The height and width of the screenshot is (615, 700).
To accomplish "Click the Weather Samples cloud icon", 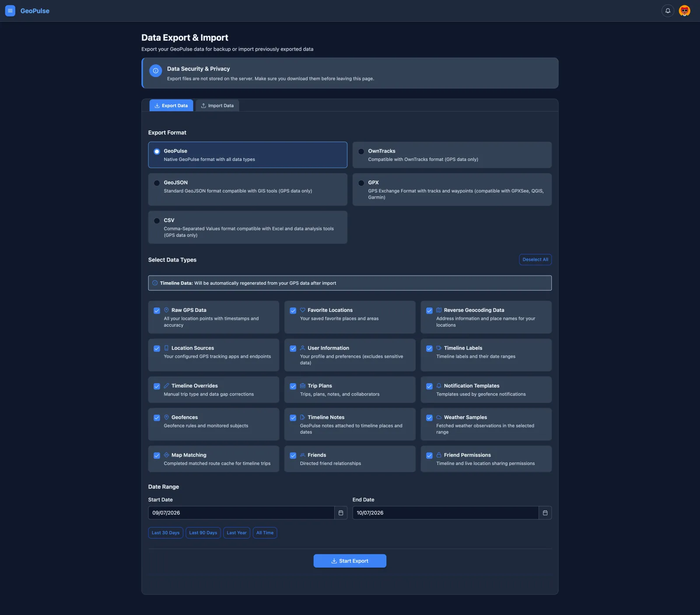I will click(439, 417).
